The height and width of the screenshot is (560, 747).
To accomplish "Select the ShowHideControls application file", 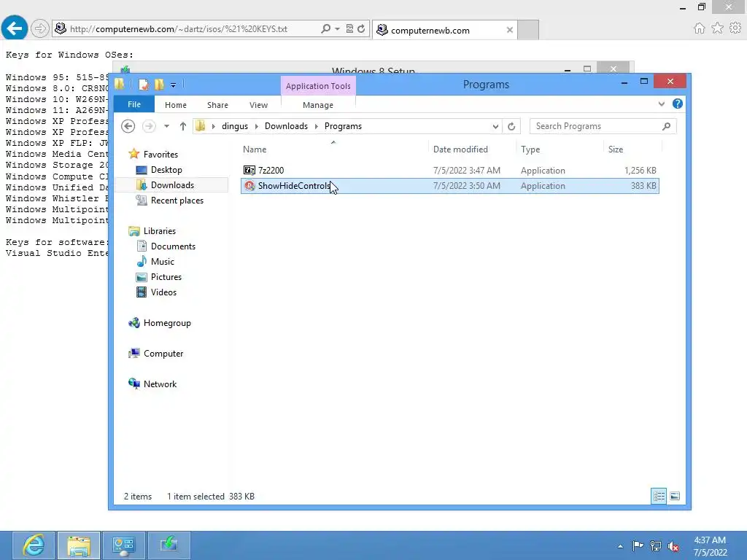I will [x=449, y=186].
